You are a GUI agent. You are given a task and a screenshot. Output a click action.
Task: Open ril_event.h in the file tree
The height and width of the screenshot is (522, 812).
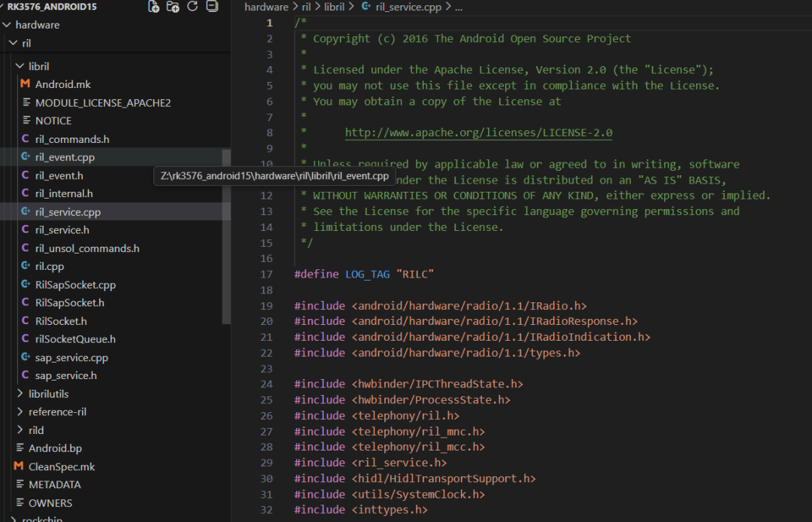[59, 175]
